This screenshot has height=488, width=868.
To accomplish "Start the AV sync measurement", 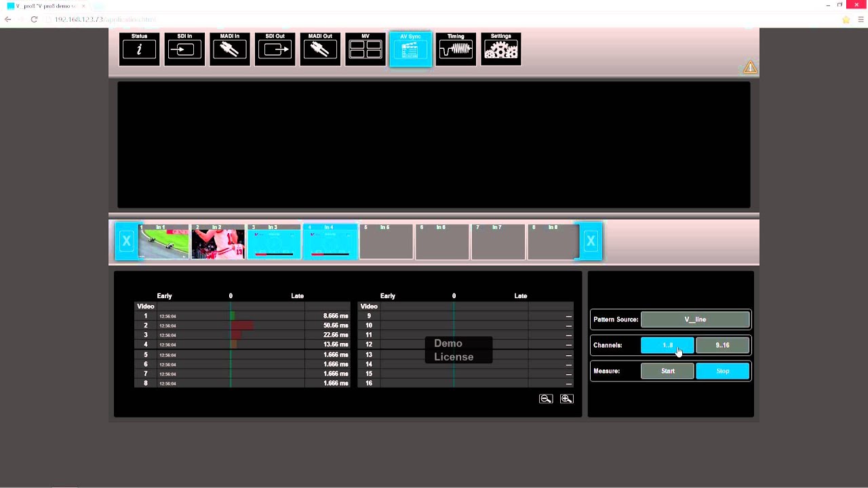I will tap(667, 371).
